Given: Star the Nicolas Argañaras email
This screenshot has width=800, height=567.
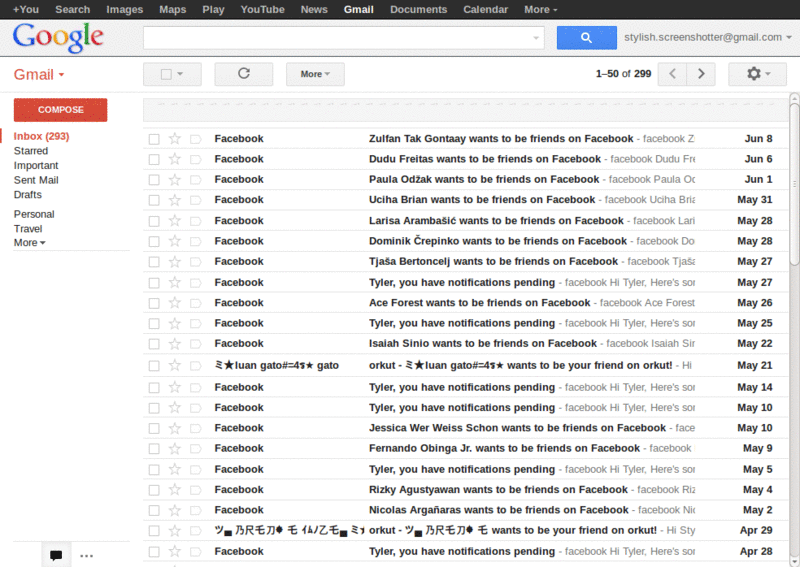Looking at the screenshot, I should (x=174, y=510).
